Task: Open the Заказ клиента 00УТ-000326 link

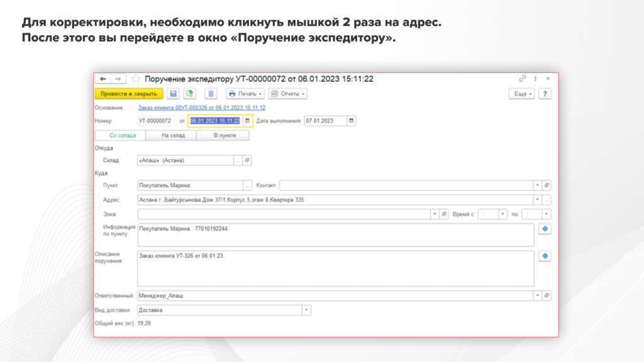Action: click(202, 107)
